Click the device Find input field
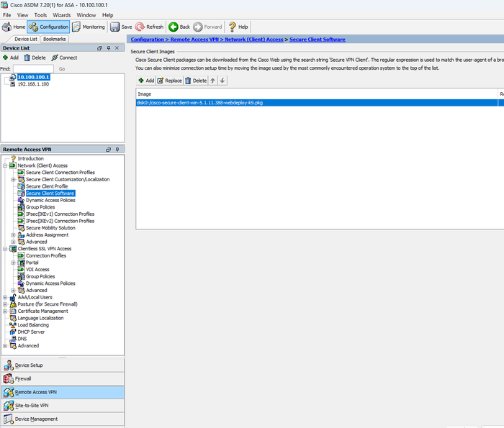Viewport: 504px width, 428px height. 33,69
